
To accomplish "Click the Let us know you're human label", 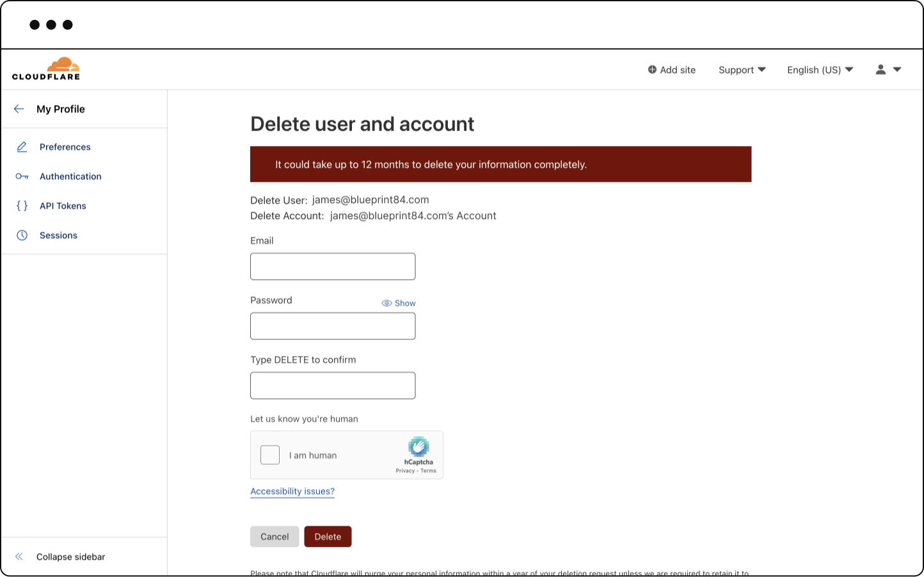I will 304,419.
